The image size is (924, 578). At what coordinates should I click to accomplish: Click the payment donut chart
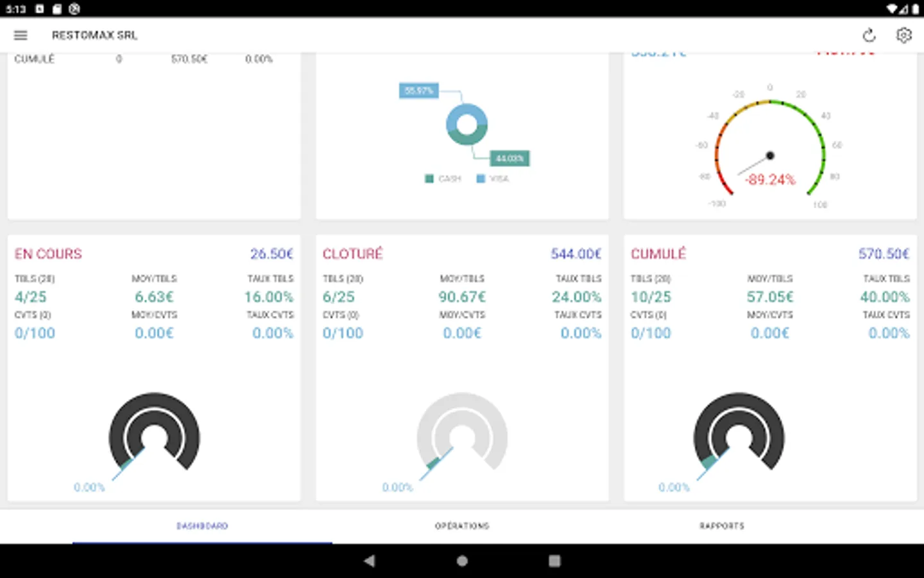466,124
